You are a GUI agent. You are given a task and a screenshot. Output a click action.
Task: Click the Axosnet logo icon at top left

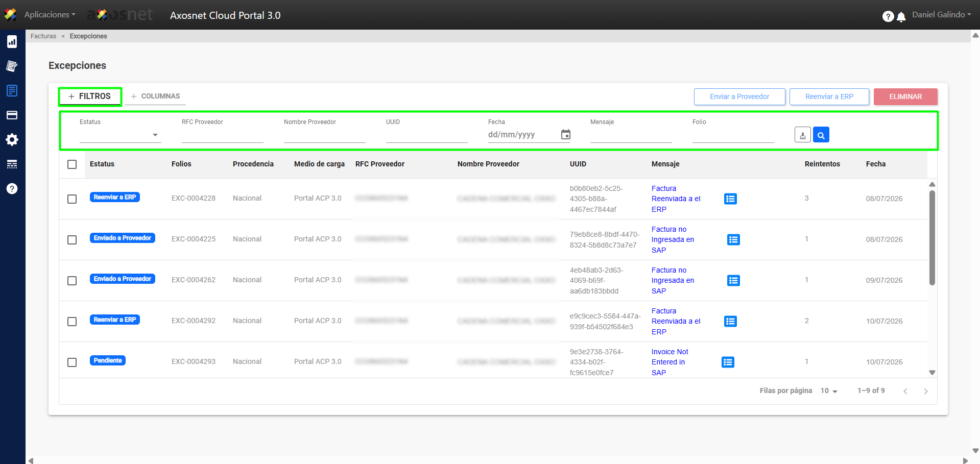10,15
